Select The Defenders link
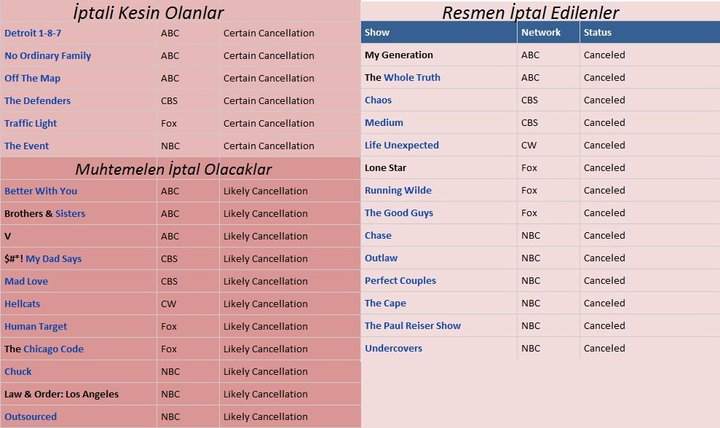Image resolution: width=720 pixels, height=428 pixels. tap(38, 101)
